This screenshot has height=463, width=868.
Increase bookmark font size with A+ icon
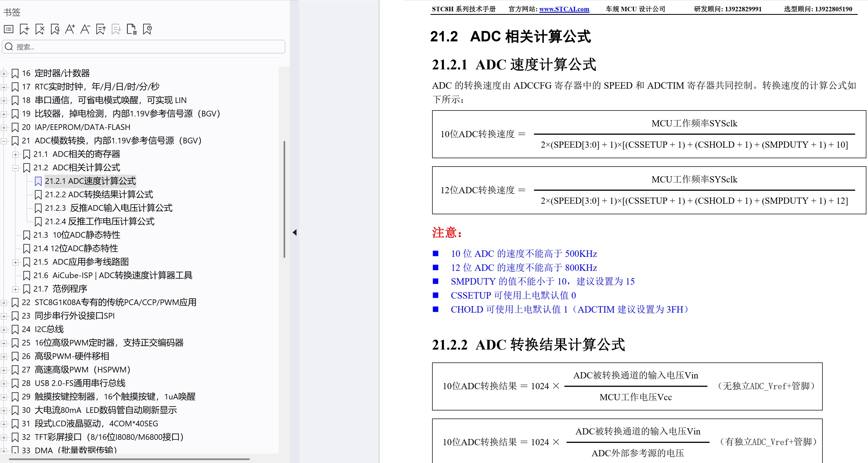tap(70, 29)
